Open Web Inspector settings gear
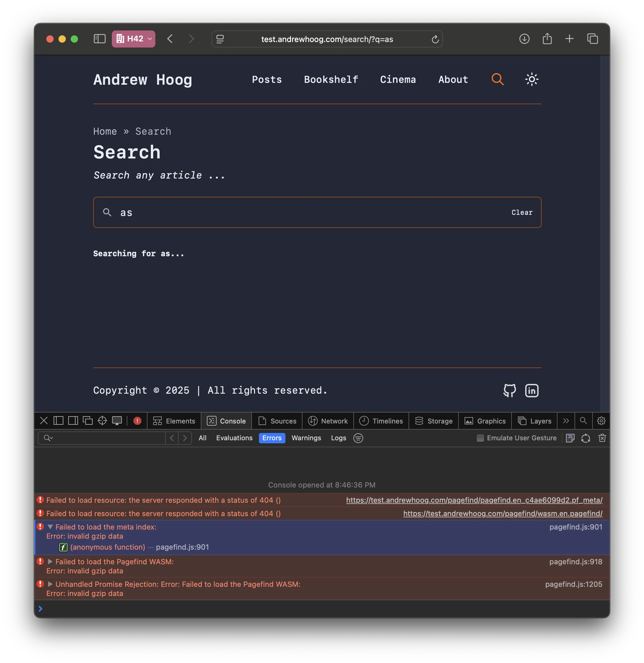The width and height of the screenshot is (644, 663). (601, 421)
